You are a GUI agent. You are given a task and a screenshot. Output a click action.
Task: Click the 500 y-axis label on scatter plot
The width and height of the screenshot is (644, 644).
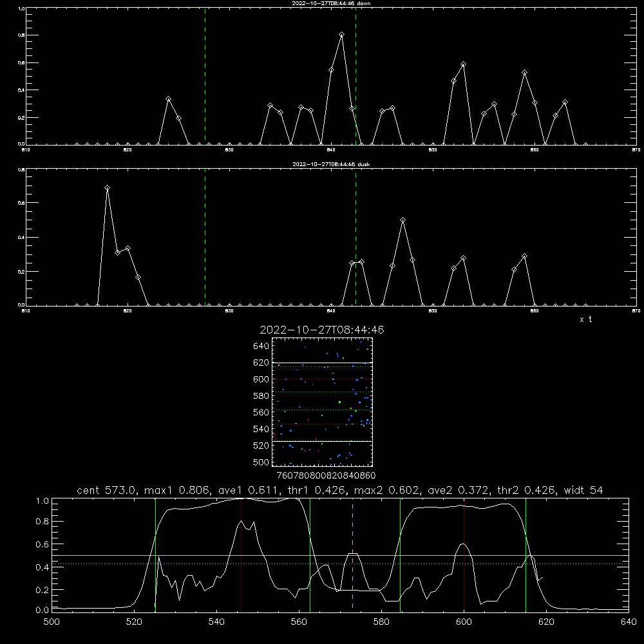coord(261,462)
